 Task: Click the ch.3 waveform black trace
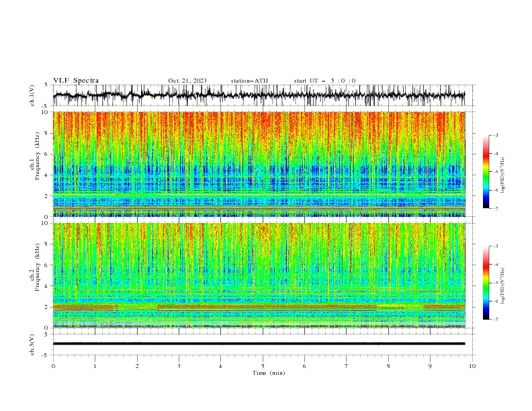259,344
